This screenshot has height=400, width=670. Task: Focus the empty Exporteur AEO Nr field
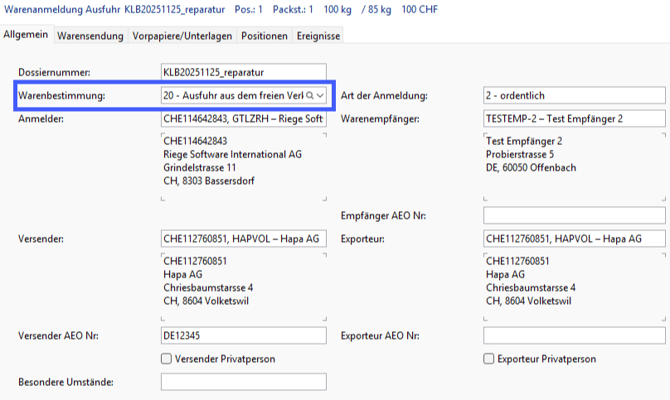pyautogui.click(x=573, y=335)
